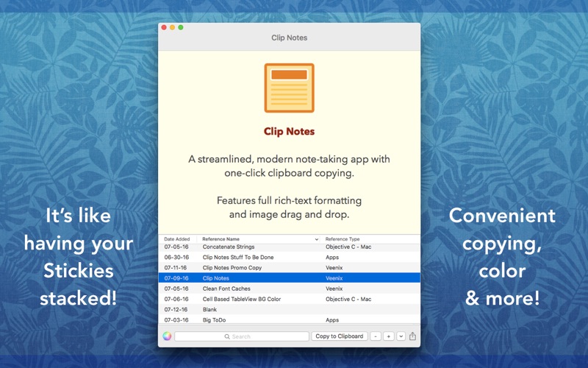Select the Blank note row

click(x=289, y=310)
